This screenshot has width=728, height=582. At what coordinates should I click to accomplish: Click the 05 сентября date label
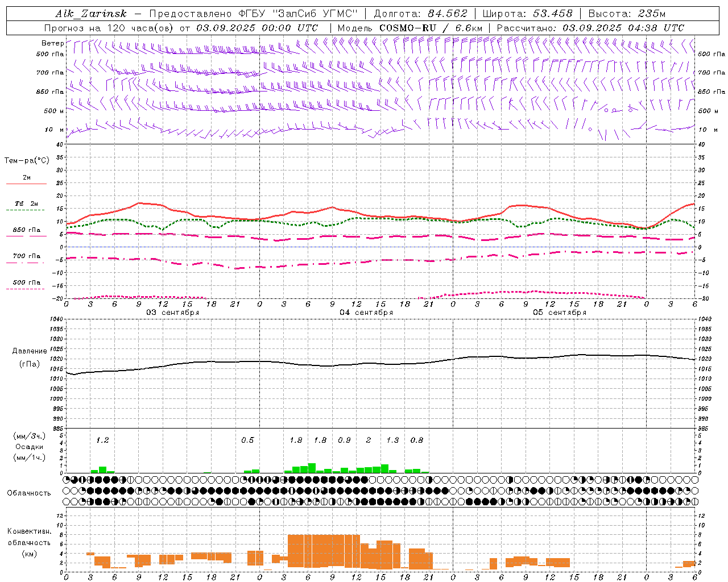click(x=560, y=313)
